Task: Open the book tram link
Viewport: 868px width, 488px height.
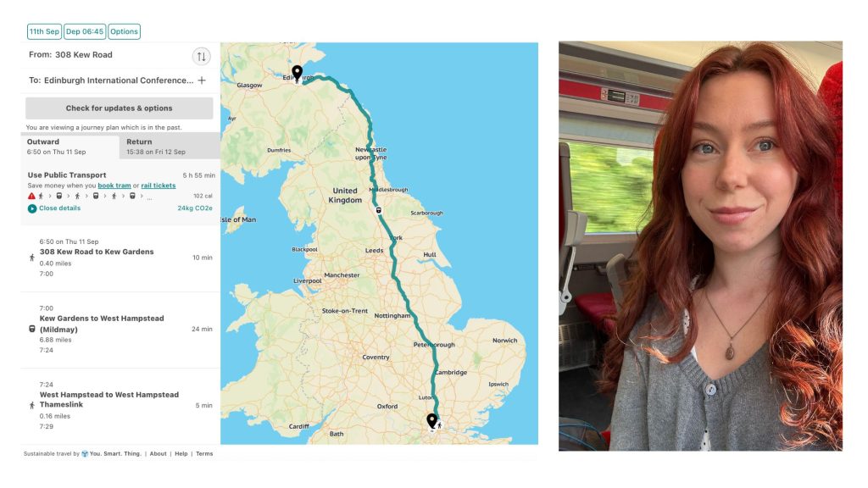Action: coord(114,186)
